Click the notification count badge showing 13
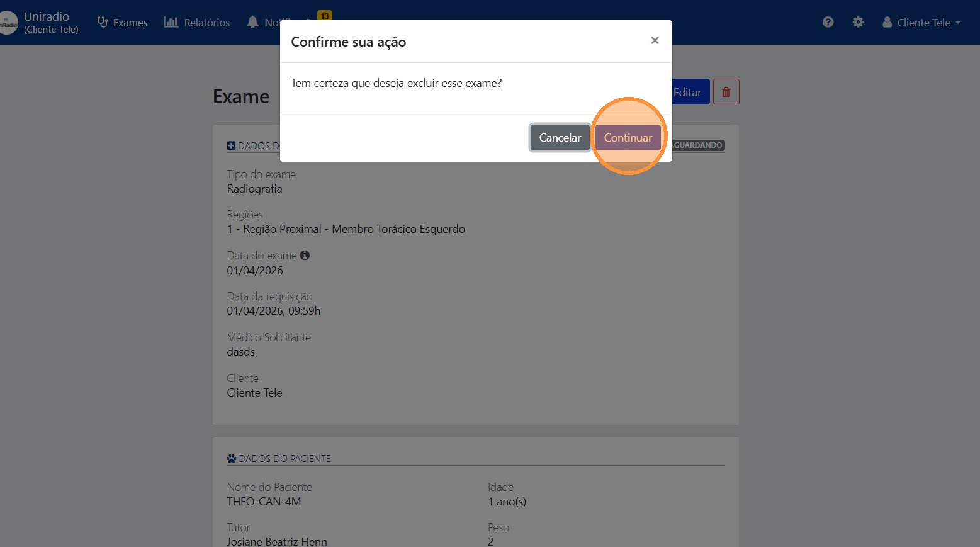The image size is (980, 547). tap(324, 16)
